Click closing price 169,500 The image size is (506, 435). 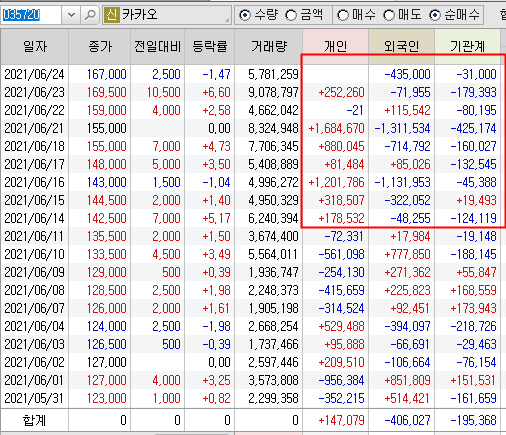click(x=107, y=92)
